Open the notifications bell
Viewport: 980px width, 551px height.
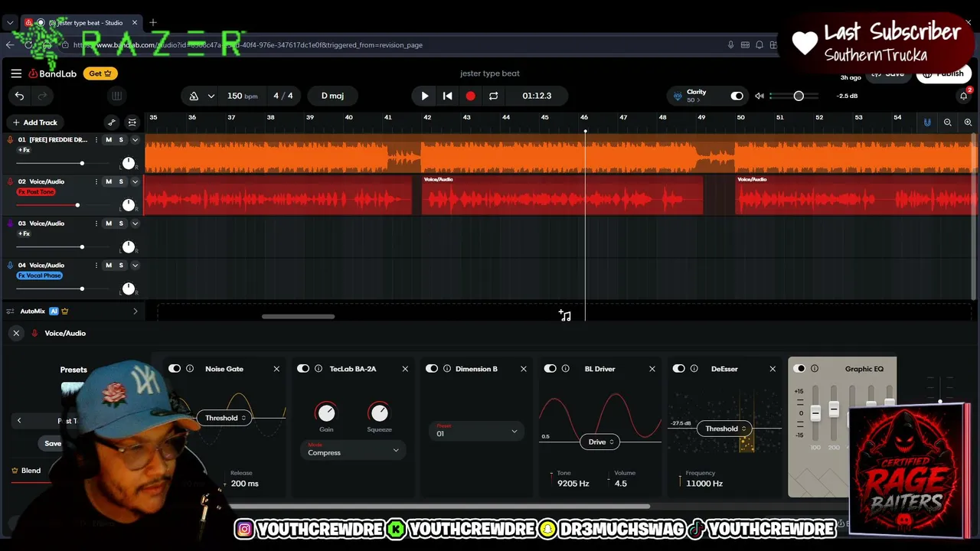click(x=964, y=96)
